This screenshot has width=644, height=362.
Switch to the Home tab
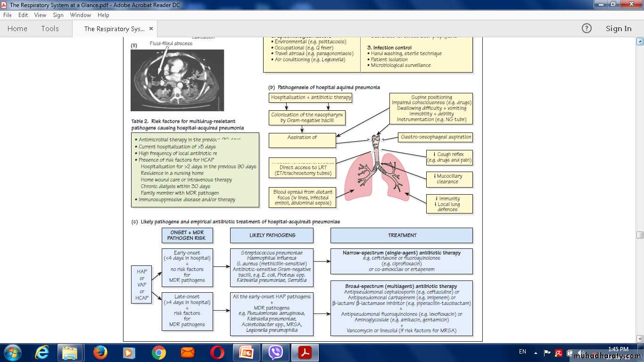click(x=17, y=28)
